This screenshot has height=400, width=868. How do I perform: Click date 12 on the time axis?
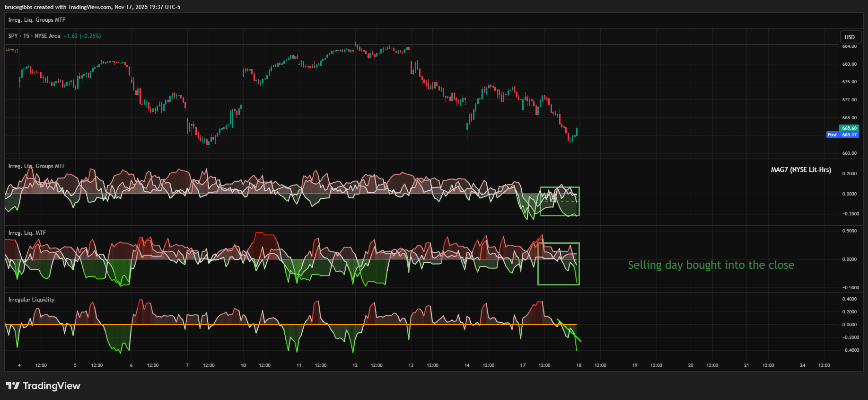[x=355, y=365]
